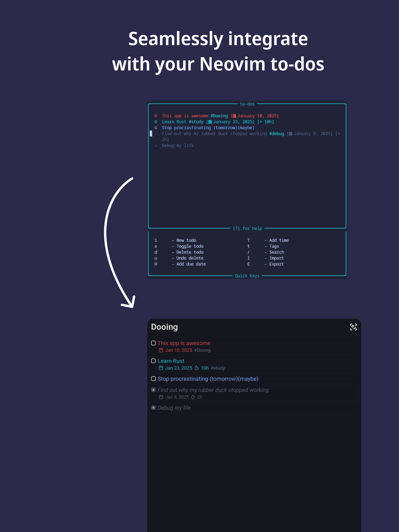Click the calendar icon beside Jan 23, 2025

[161, 368]
